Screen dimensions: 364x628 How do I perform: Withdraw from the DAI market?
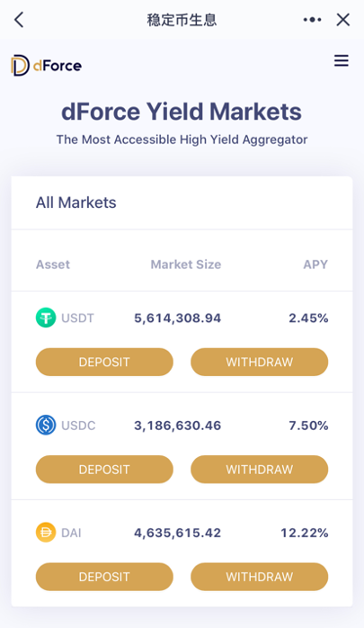pyautogui.click(x=259, y=577)
